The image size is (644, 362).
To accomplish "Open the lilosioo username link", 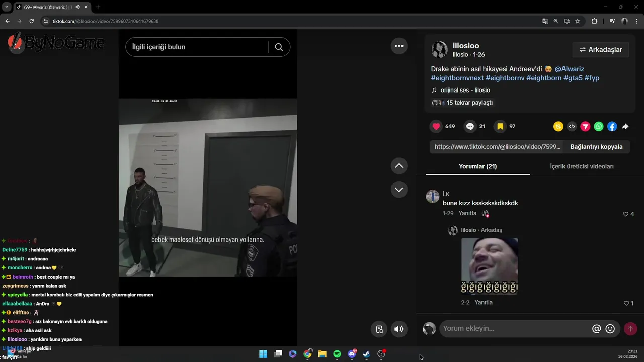I will click(x=466, y=46).
